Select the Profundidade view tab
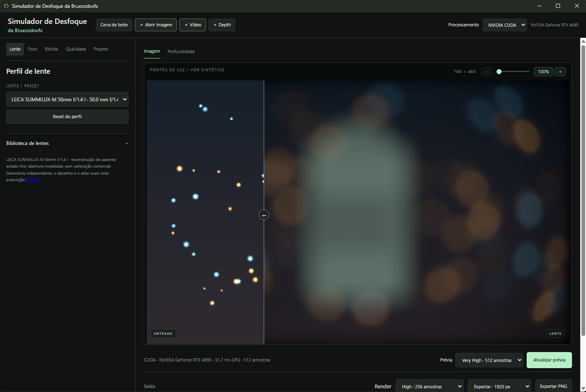586x392 pixels. click(181, 51)
